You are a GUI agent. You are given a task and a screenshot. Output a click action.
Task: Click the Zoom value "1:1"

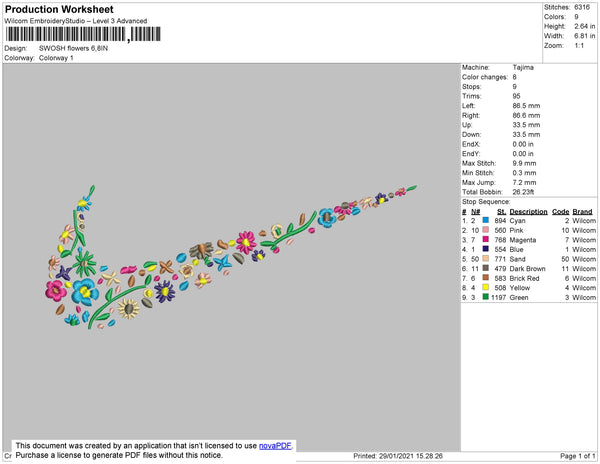(579, 46)
